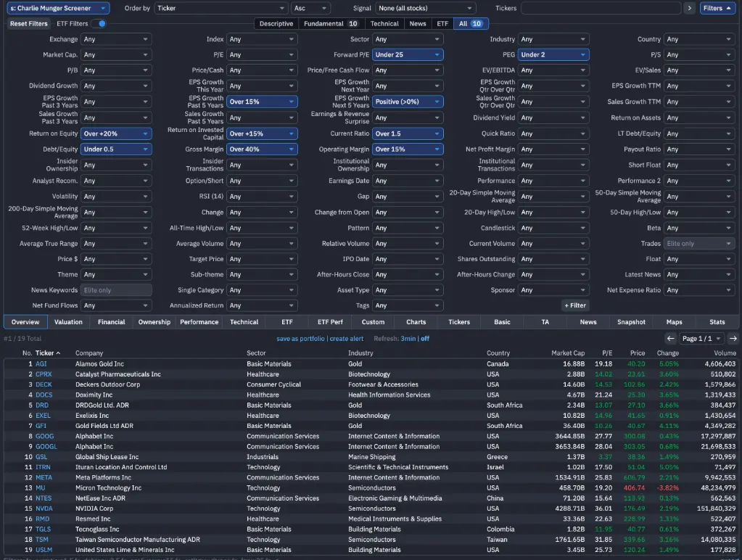Set refresh to 3min
The height and width of the screenshot is (560, 742).
tap(408, 339)
